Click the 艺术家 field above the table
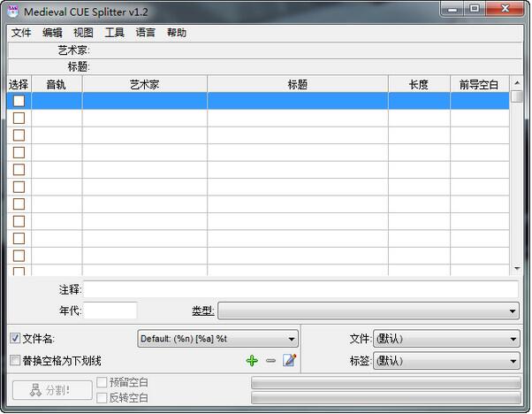532x414 pixels. pos(264,50)
